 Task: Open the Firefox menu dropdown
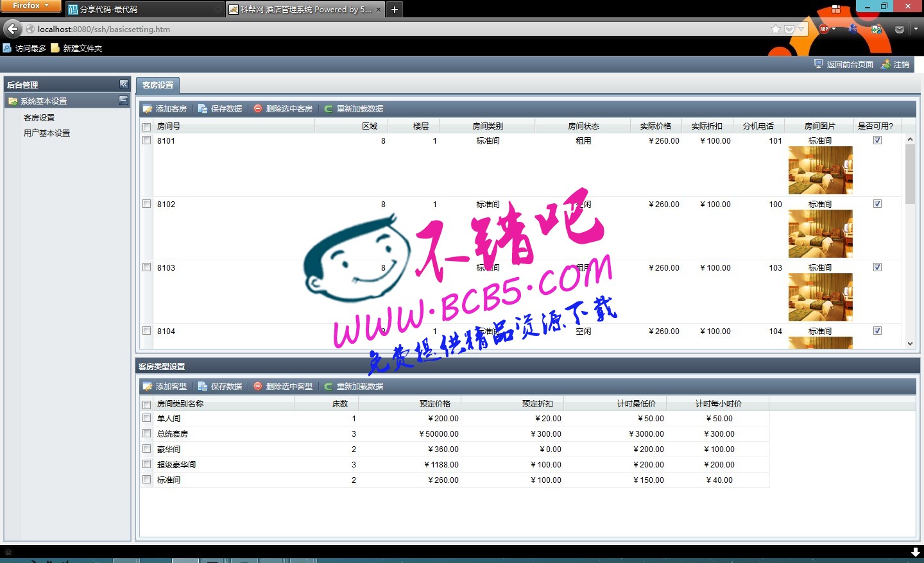(x=30, y=6)
